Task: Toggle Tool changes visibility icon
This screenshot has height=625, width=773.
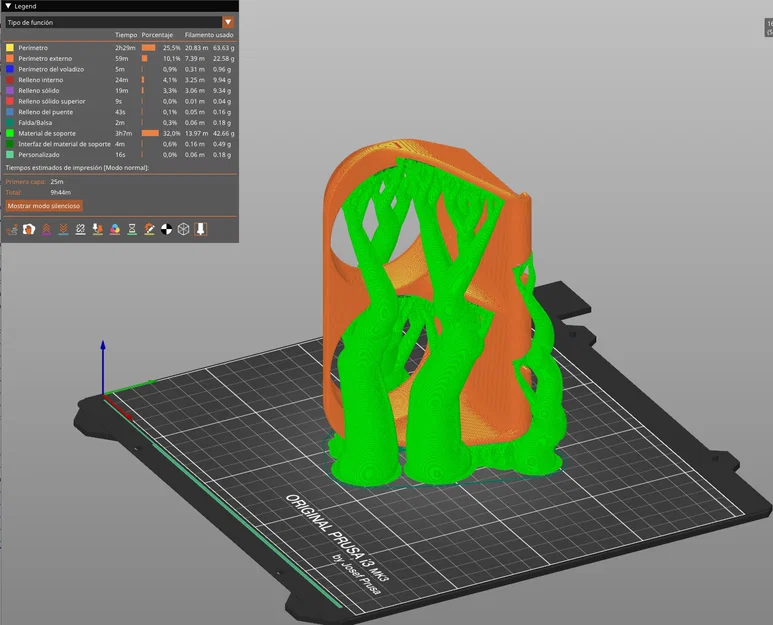Action: 98,229
